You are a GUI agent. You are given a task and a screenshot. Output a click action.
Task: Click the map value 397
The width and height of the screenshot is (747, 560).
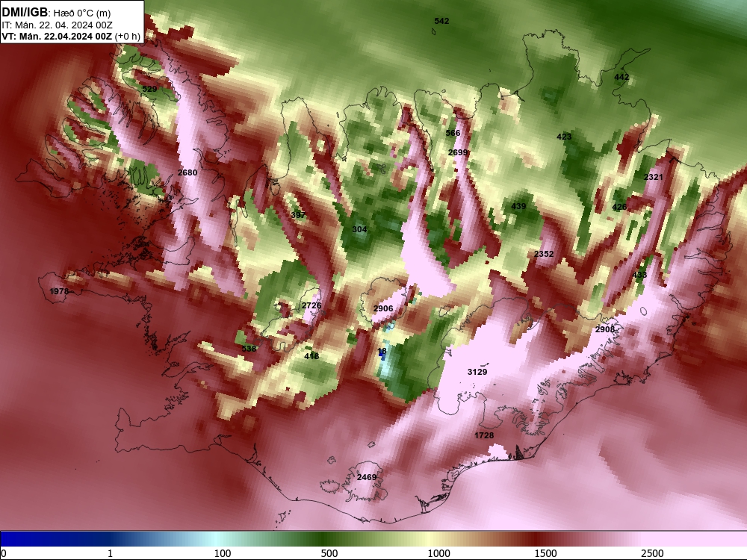tap(298, 215)
